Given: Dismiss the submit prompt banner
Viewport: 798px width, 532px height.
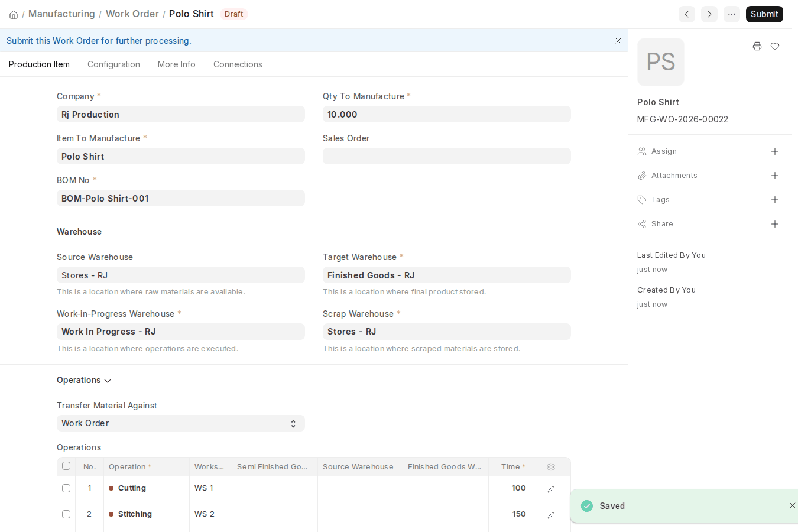Looking at the screenshot, I should coord(618,41).
